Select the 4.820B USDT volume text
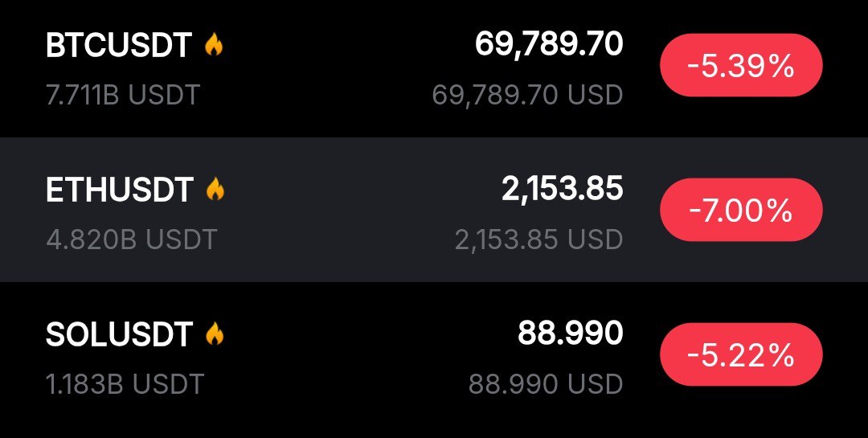The height and width of the screenshot is (438, 868). click(x=131, y=239)
